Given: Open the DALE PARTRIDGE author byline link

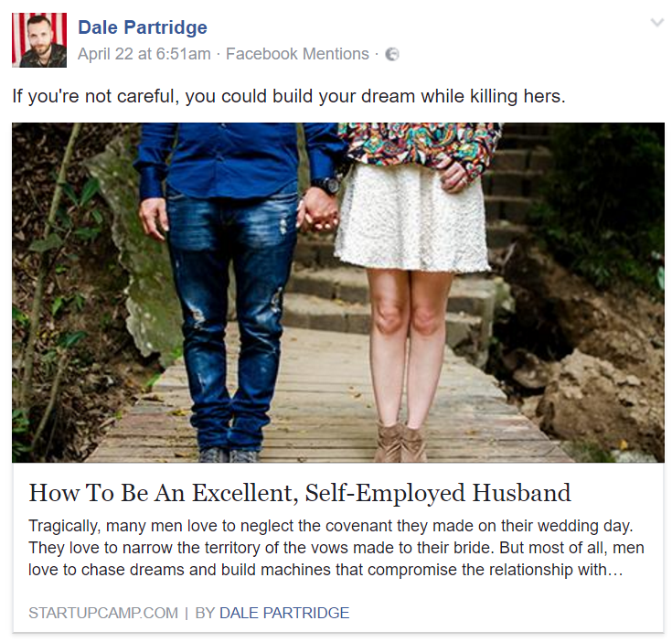Looking at the screenshot, I should [284, 613].
